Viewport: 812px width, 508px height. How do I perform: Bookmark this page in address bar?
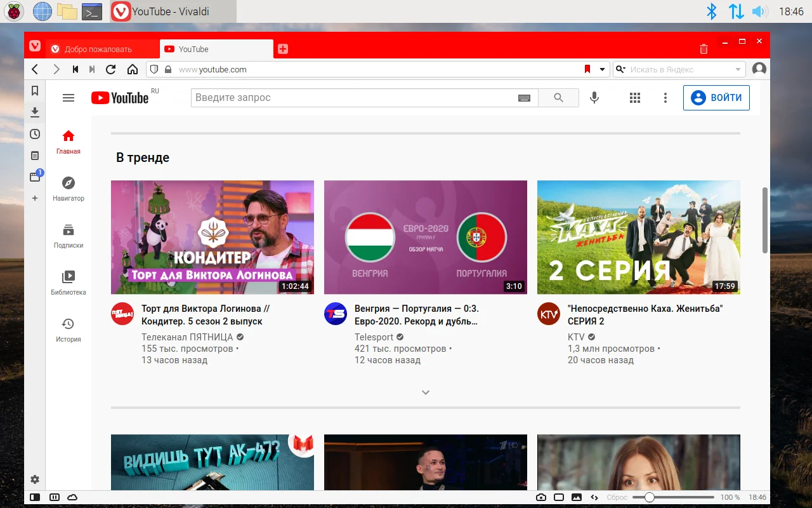(x=587, y=69)
